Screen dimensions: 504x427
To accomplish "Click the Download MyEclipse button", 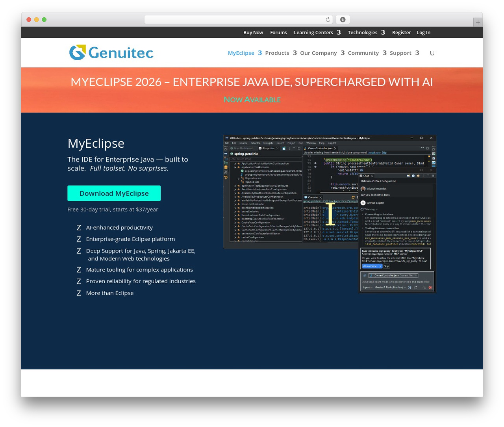I will pos(114,193).
